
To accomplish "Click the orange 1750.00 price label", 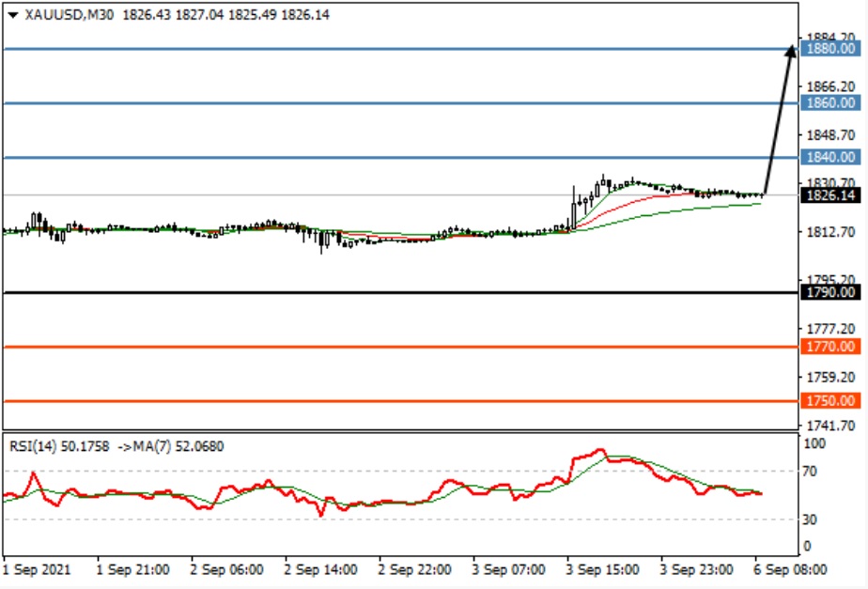I will coord(830,401).
